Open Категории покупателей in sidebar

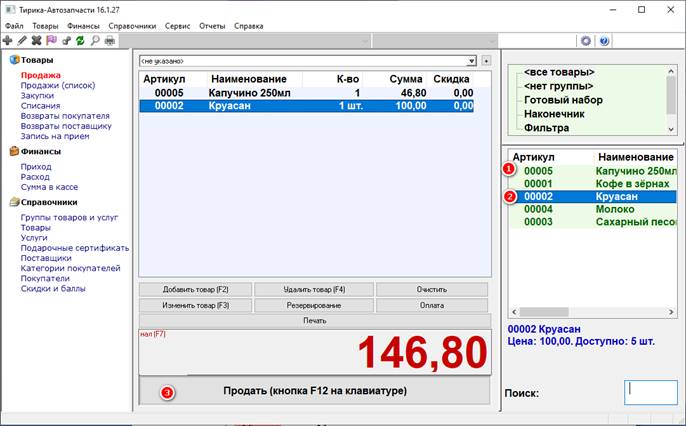click(x=70, y=268)
